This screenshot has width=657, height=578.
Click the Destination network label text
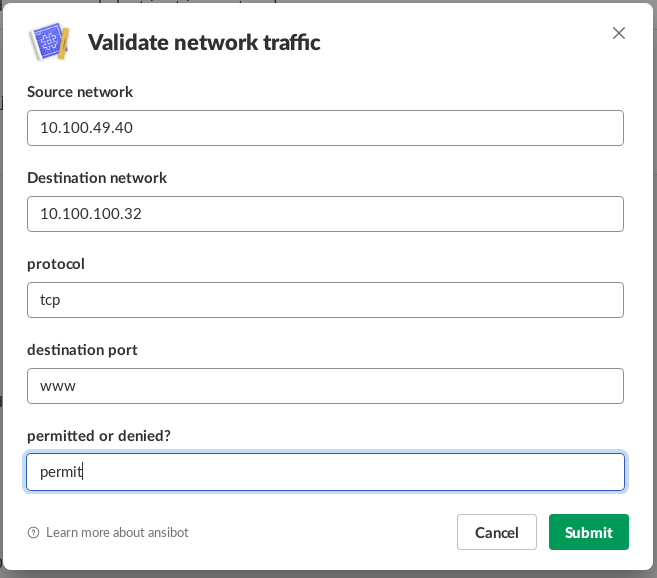tap(97, 178)
